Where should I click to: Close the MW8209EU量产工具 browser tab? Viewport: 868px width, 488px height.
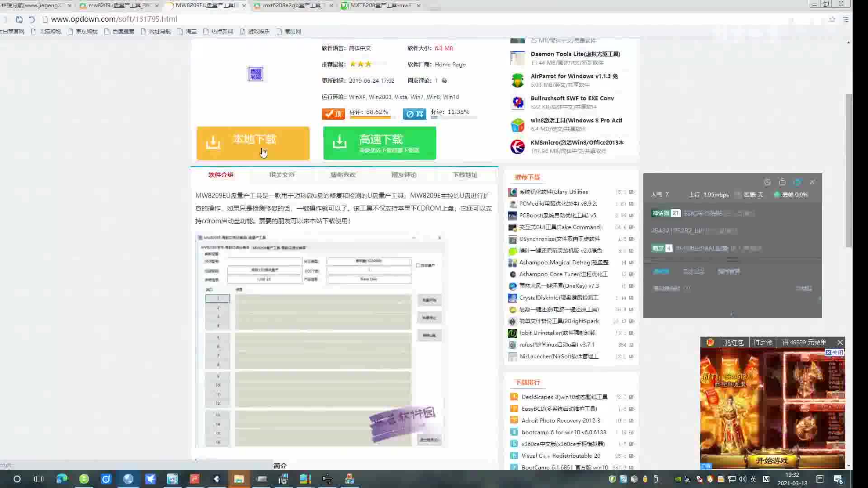pos(244,5)
